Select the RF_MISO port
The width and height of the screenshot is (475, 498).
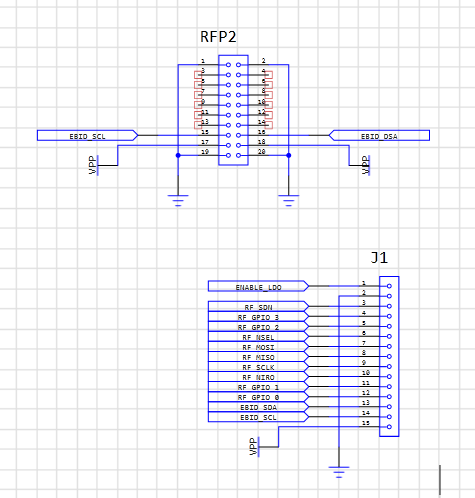(x=258, y=356)
